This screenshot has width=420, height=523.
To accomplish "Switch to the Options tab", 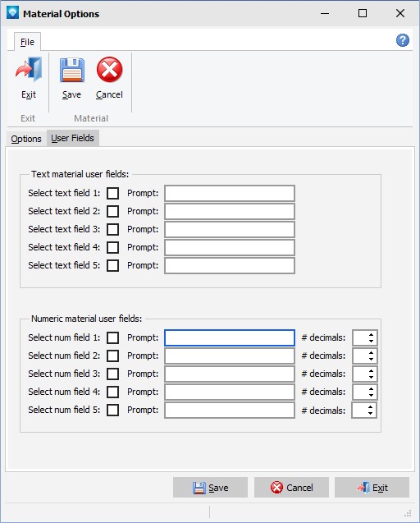I will 26,139.
